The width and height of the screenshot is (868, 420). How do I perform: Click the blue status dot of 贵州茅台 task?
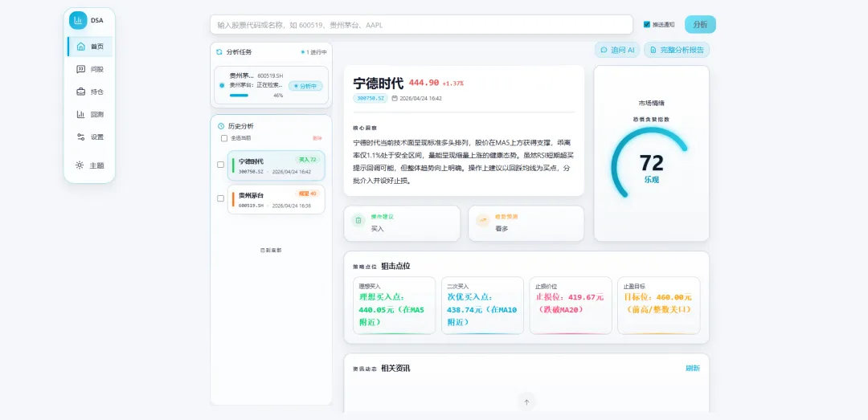click(x=222, y=85)
